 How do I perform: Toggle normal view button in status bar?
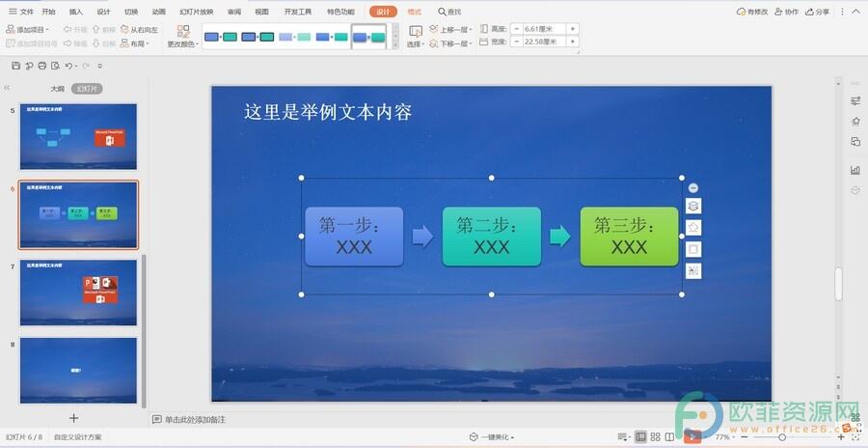click(640, 437)
